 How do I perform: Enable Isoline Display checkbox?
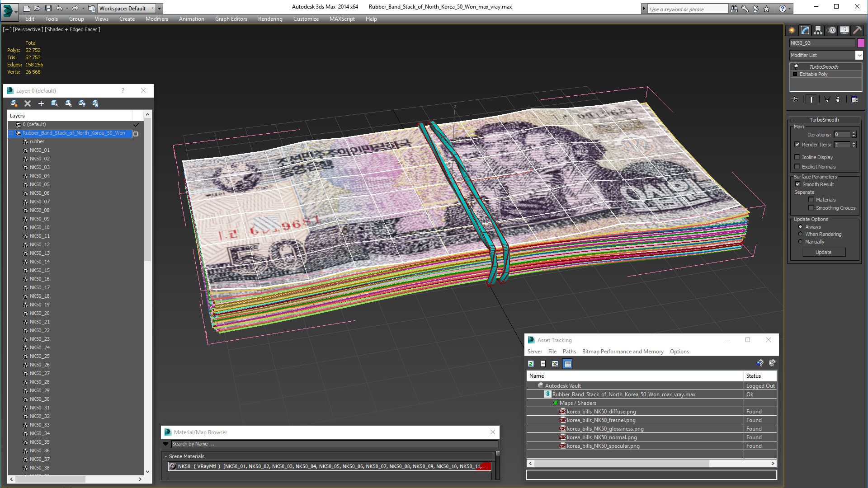tap(797, 157)
